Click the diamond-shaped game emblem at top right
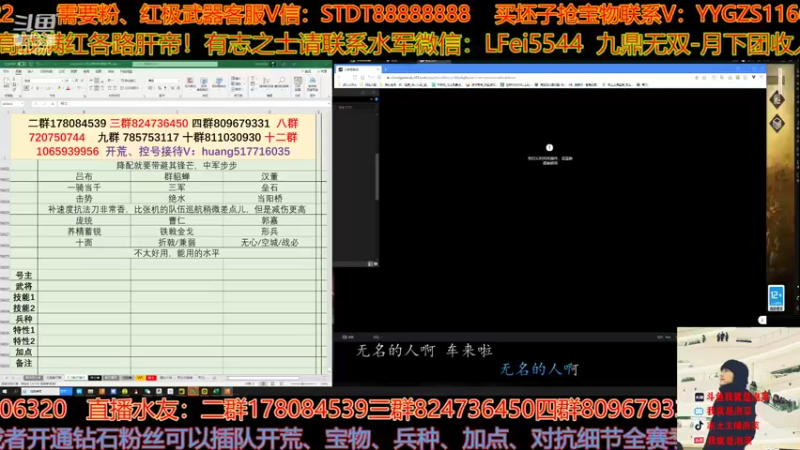This screenshot has height=450, width=800. pos(777,99)
